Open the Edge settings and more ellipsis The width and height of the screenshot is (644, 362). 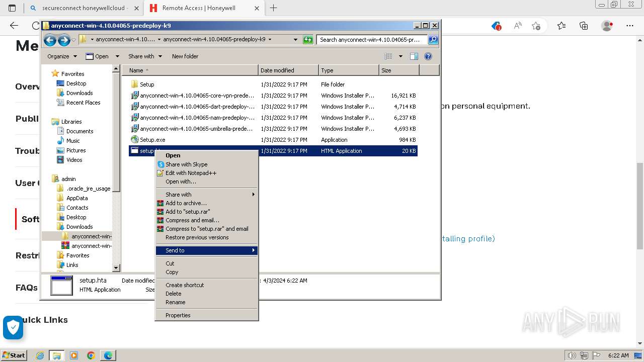(629, 26)
